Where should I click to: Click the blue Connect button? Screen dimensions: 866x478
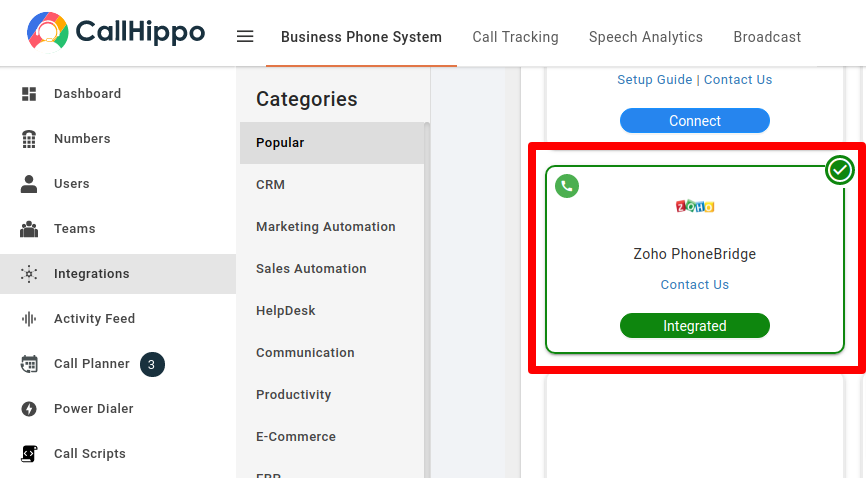tap(695, 120)
